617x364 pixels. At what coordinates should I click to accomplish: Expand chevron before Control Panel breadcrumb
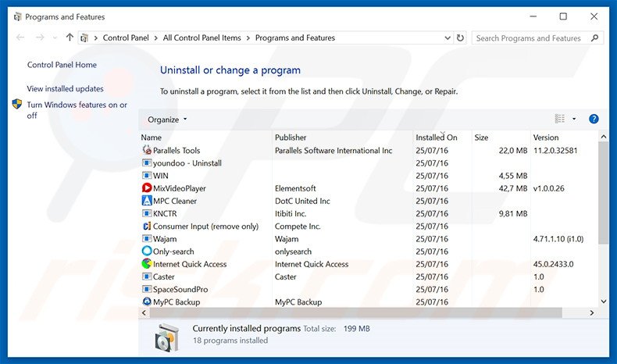95,37
